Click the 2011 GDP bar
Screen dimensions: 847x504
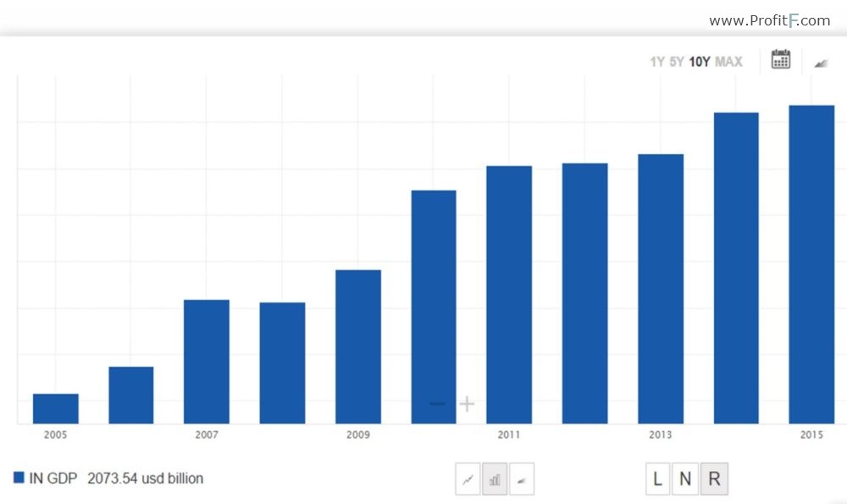[509, 295]
